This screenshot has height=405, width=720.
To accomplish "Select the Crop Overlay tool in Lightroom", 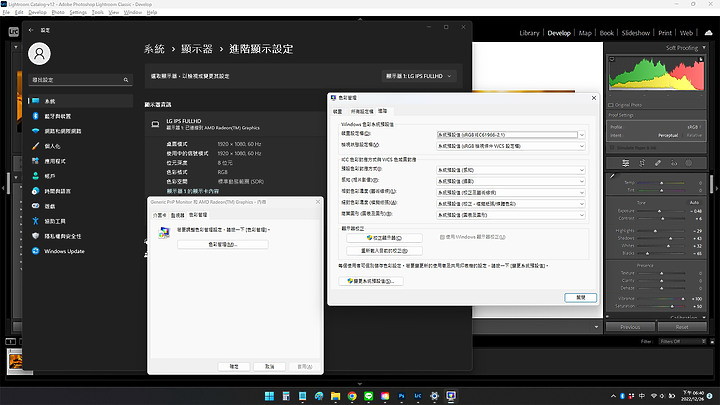I will [x=642, y=163].
